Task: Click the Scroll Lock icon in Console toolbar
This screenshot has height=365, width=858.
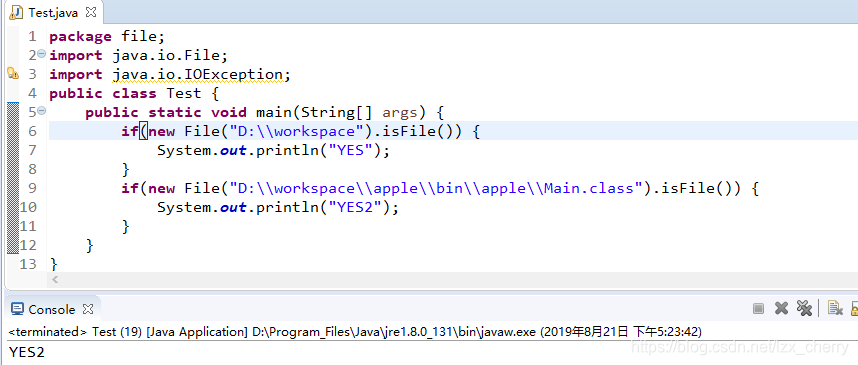Action: click(855, 309)
